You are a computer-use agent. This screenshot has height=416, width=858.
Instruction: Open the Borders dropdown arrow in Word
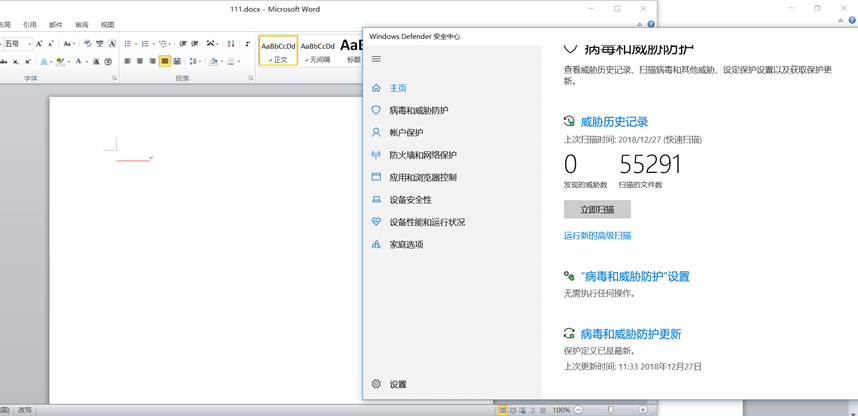click(239, 61)
